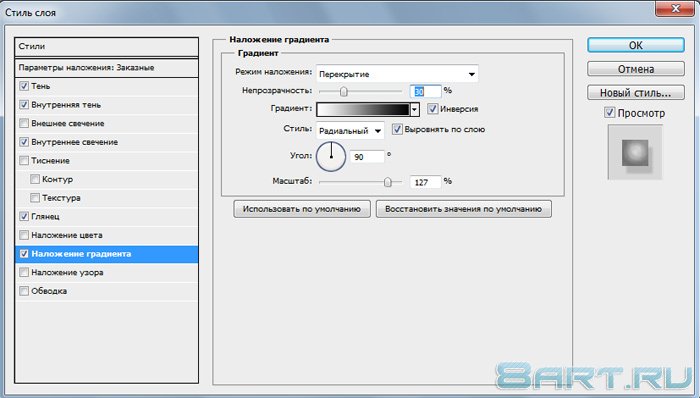Click the Масштаб slider handle
The height and width of the screenshot is (398, 700).
coord(388,182)
